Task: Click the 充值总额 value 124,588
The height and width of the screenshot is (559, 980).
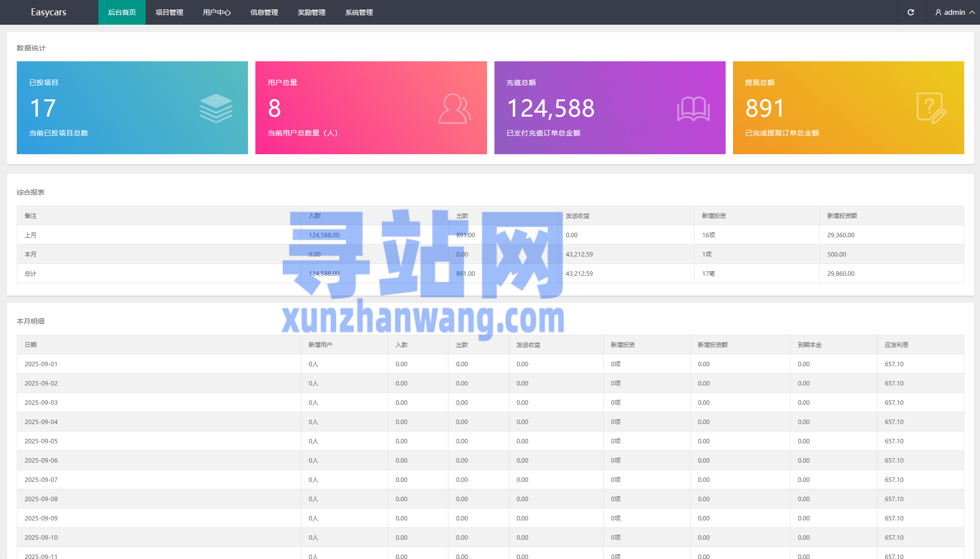Action: point(551,108)
